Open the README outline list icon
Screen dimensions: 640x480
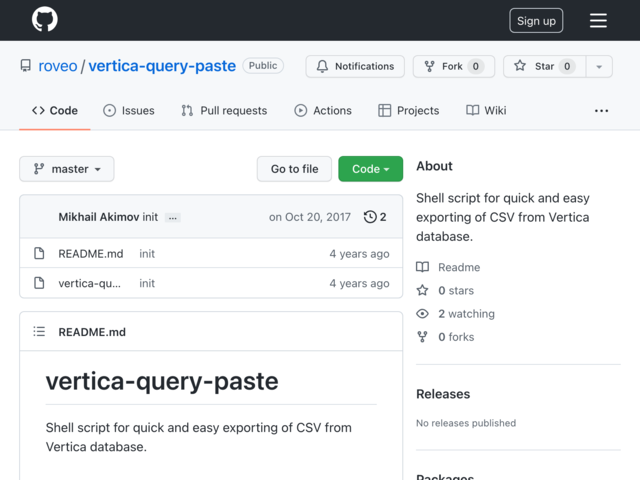(39, 331)
